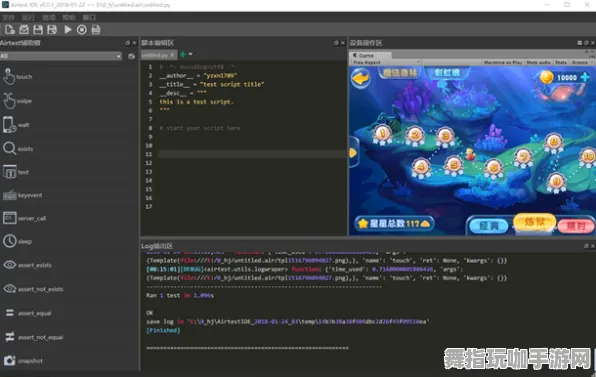Screen dimensions: 596x377
Task: Select the server_call command
Action: [x=24, y=218]
